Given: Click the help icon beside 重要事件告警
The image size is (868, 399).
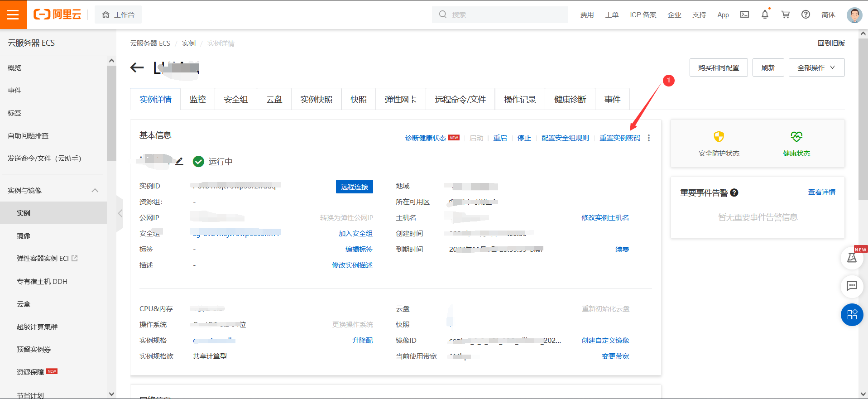Looking at the screenshot, I should click(x=734, y=192).
